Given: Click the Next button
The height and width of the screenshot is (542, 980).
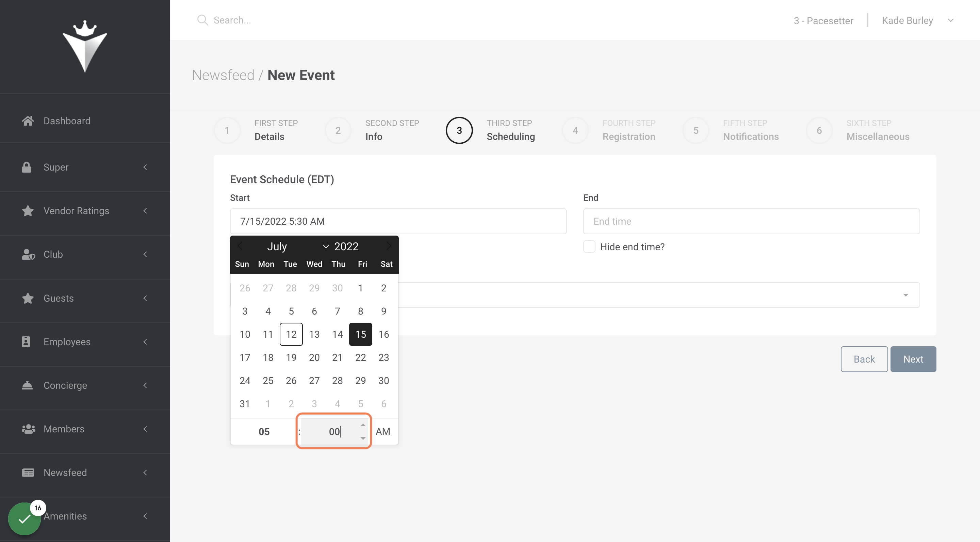Looking at the screenshot, I should [913, 359].
